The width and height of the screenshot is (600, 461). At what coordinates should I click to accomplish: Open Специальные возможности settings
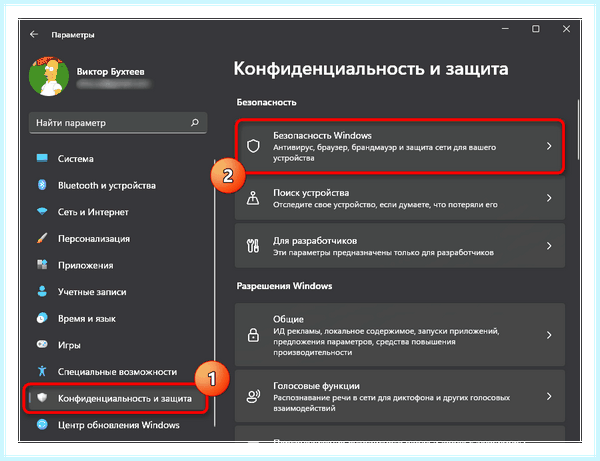coord(117,372)
